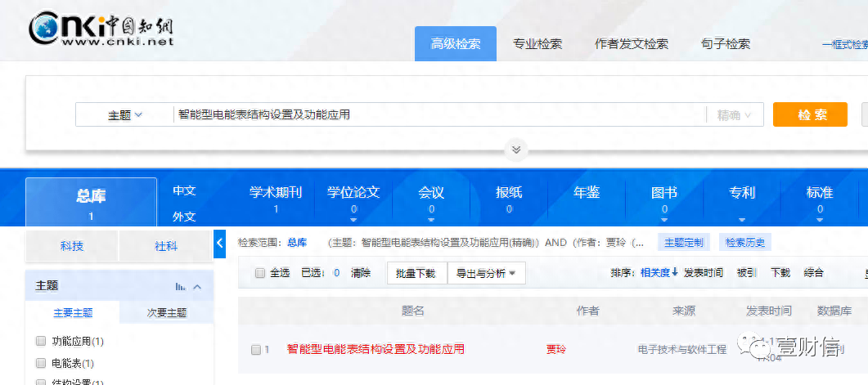Expand search options with double-chevron icon

[516, 150]
